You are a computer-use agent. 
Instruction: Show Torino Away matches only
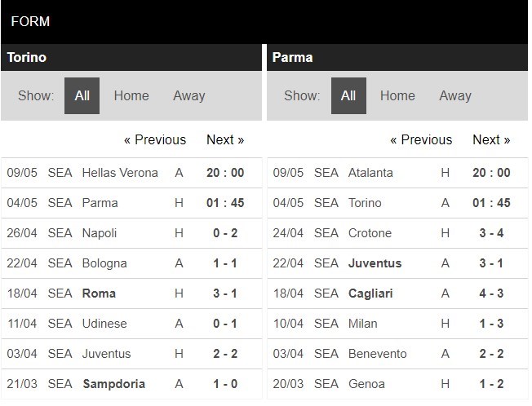coord(188,96)
